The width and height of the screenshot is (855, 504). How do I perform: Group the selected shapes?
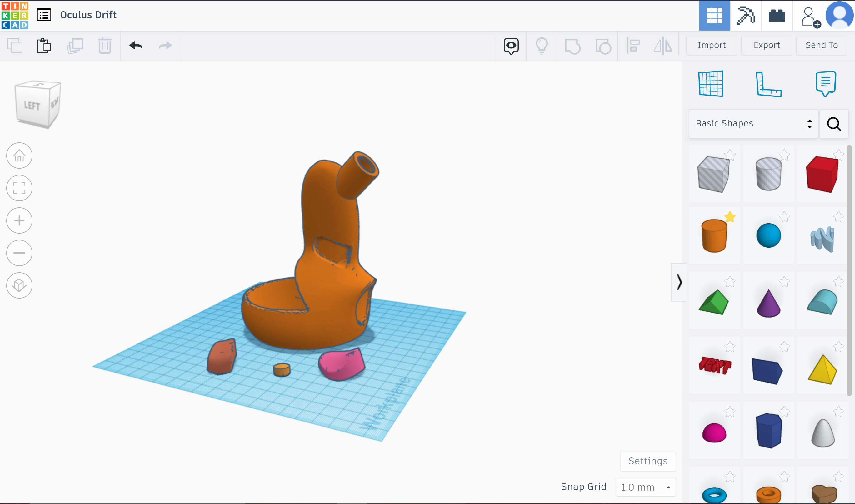tap(573, 46)
